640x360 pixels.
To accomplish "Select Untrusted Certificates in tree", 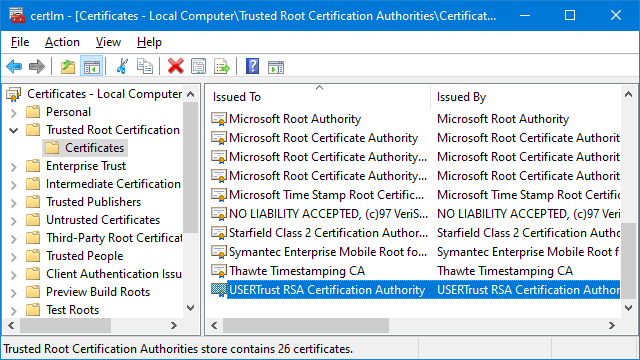I will 103,220.
